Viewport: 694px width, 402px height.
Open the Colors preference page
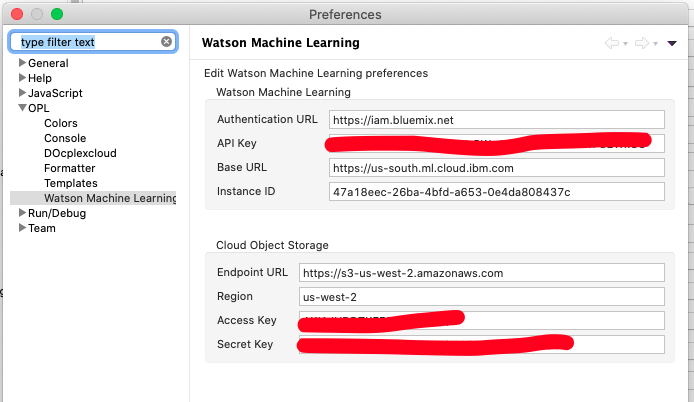61,124
